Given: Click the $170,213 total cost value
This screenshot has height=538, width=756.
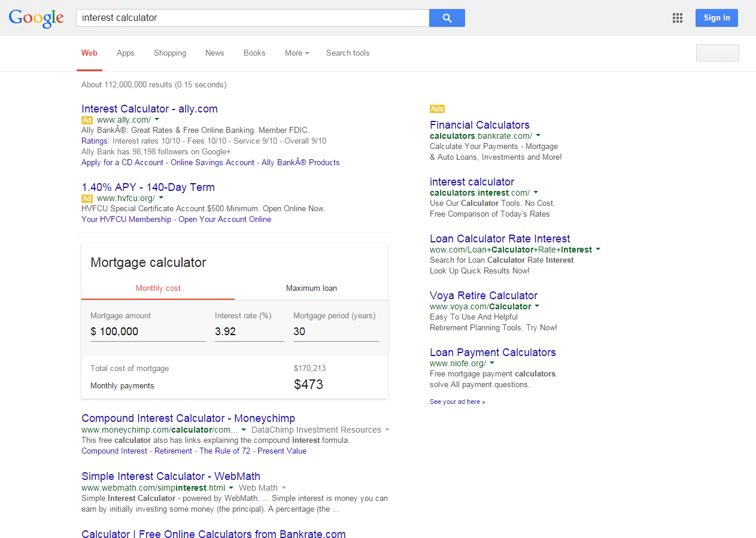Looking at the screenshot, I should point(310,369).
